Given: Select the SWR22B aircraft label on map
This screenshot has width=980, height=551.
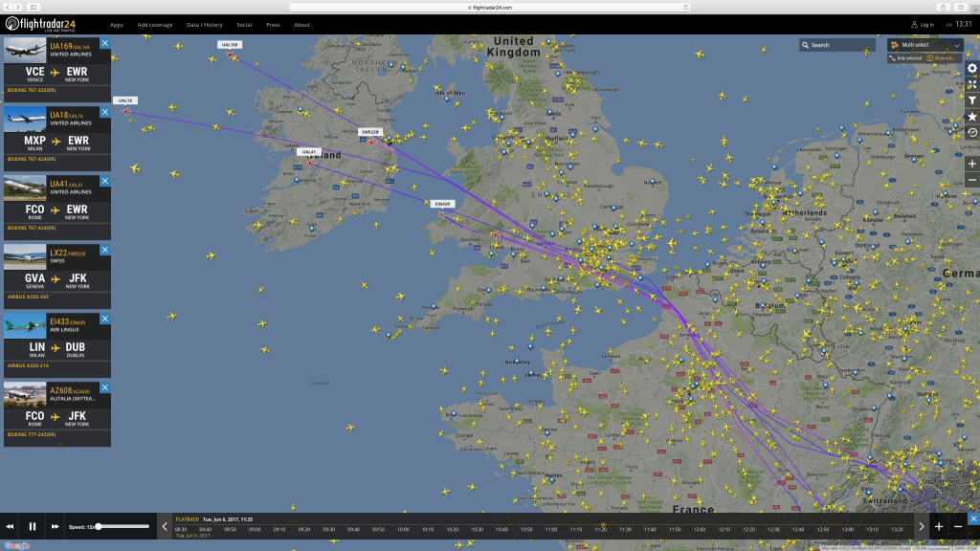Looking at the screenshot, I should click(x=370, y=132).
